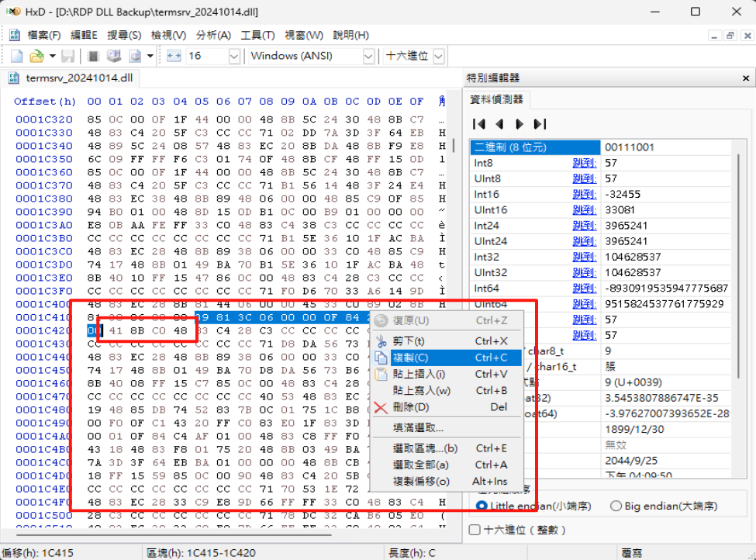Choose 選取區塊...(b) from context menu

[447, 448]
